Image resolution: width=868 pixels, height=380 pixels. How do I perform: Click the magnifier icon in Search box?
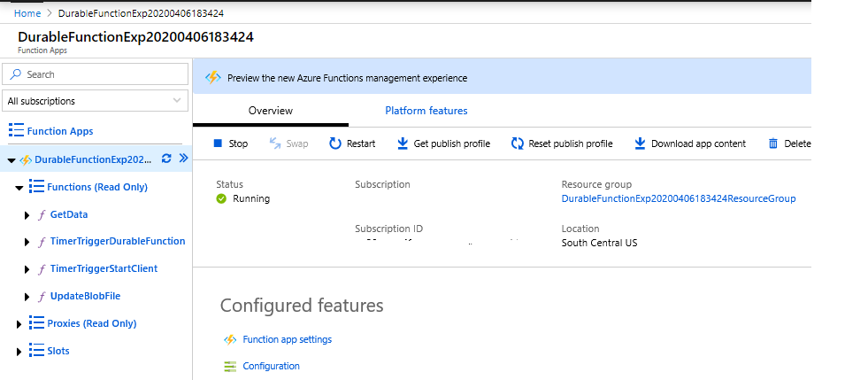click(17, 74)
